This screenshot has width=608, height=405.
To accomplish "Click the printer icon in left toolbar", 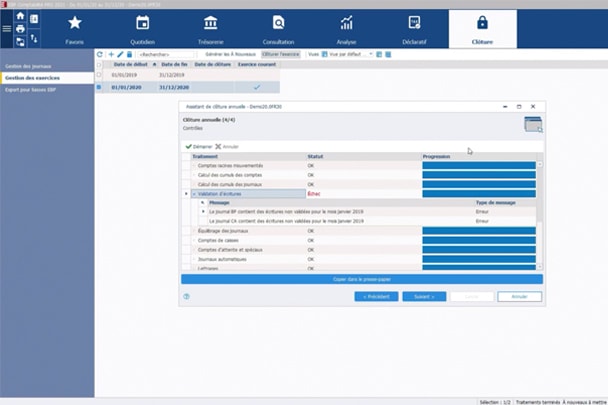I will pyautogui.click(x=20, y=29).
